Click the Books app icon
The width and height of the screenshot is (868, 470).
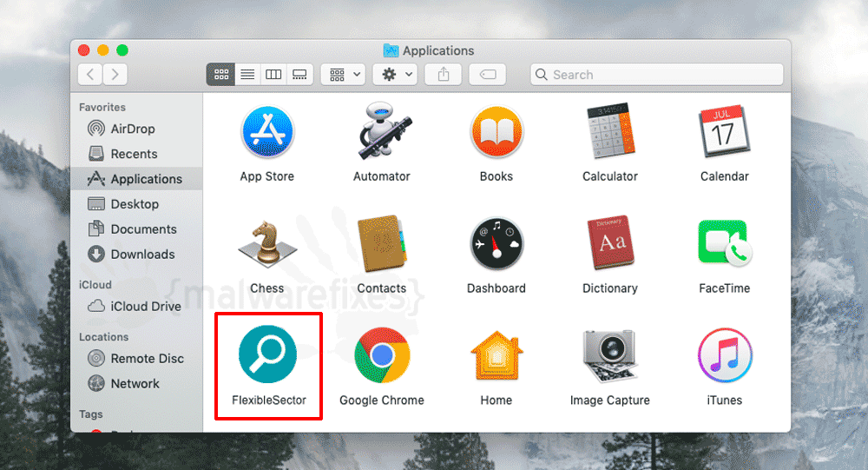click(x=496, y=132)
